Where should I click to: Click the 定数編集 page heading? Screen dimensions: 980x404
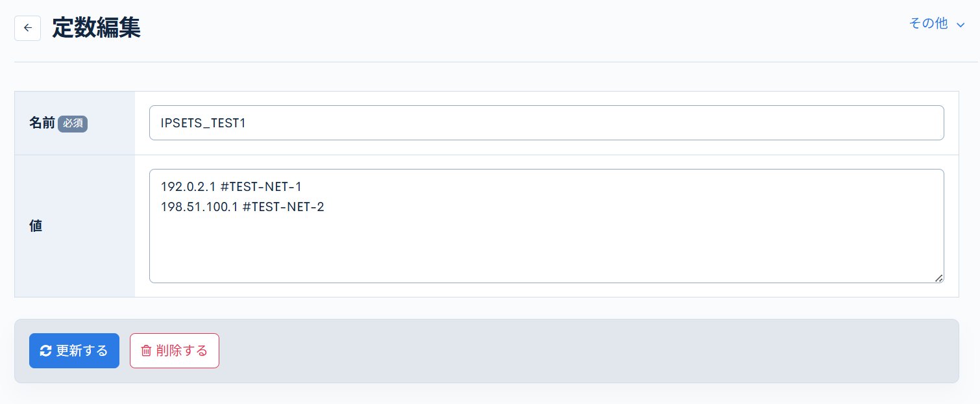(97, 28)
